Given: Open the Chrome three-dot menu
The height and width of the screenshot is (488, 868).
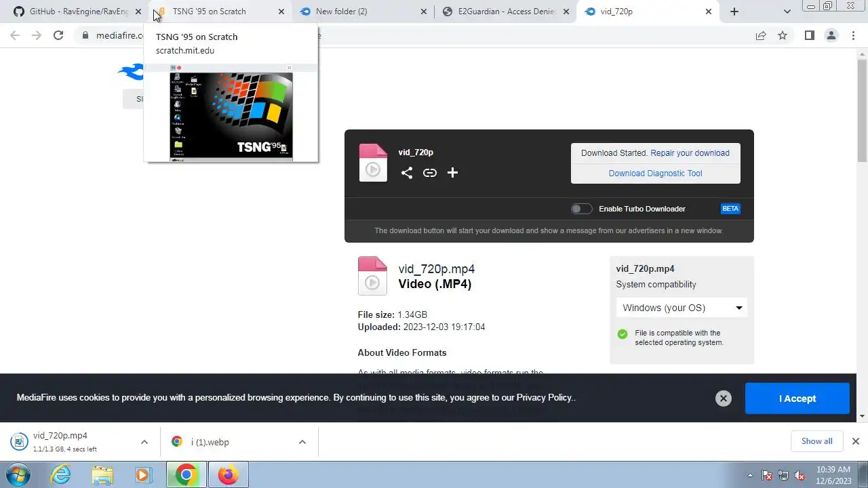Looking at the screenshot, I should [853, 35].
